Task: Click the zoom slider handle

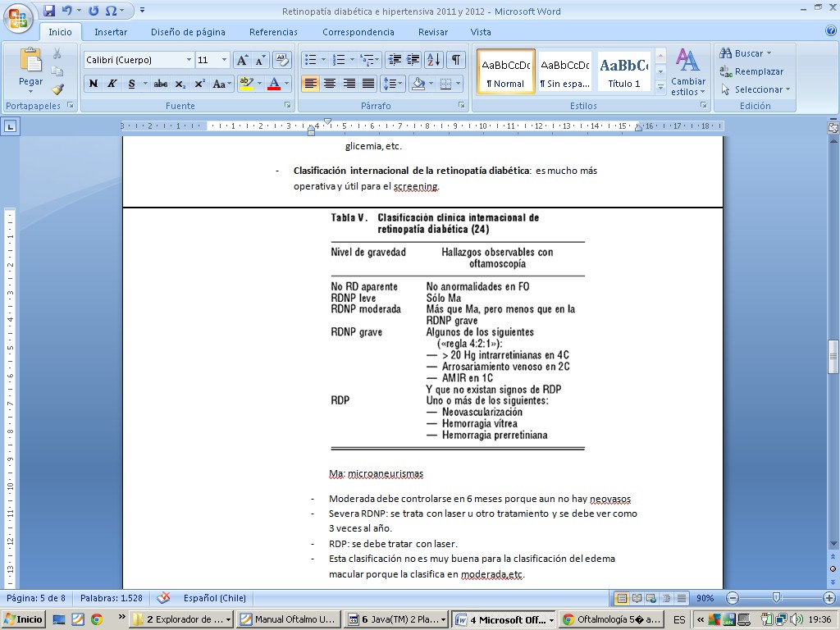Action: point(776,598)
